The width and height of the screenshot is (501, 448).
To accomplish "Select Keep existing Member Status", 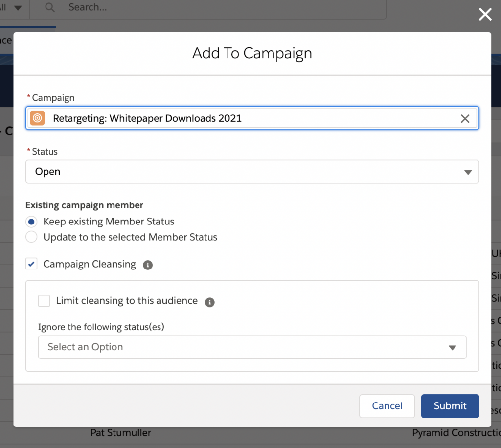I will [31, 222].
